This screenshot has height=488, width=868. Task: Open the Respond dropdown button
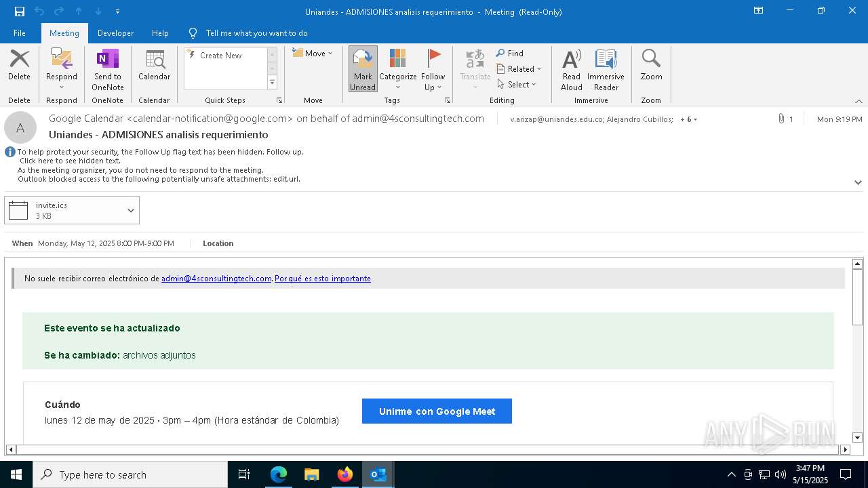pos(62,70)
